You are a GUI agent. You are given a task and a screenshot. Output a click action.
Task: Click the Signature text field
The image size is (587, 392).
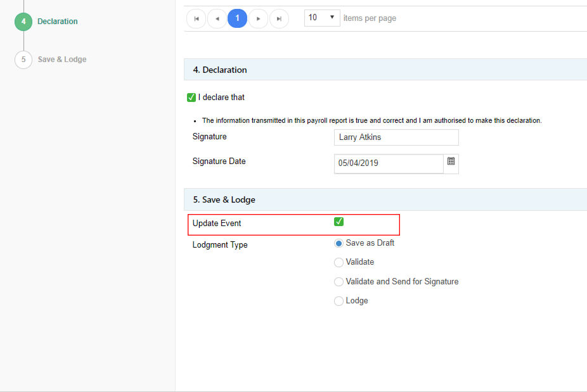pos(396,137)
